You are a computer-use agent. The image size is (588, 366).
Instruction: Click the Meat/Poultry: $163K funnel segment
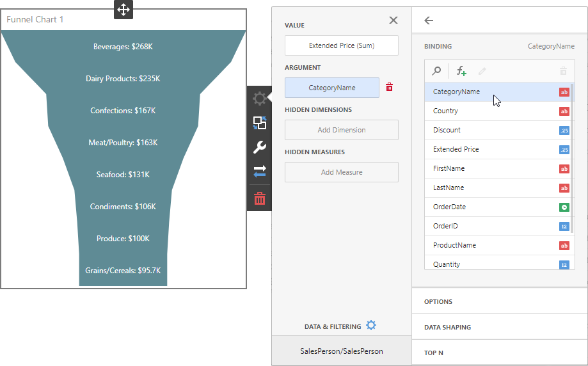point(123,143)
